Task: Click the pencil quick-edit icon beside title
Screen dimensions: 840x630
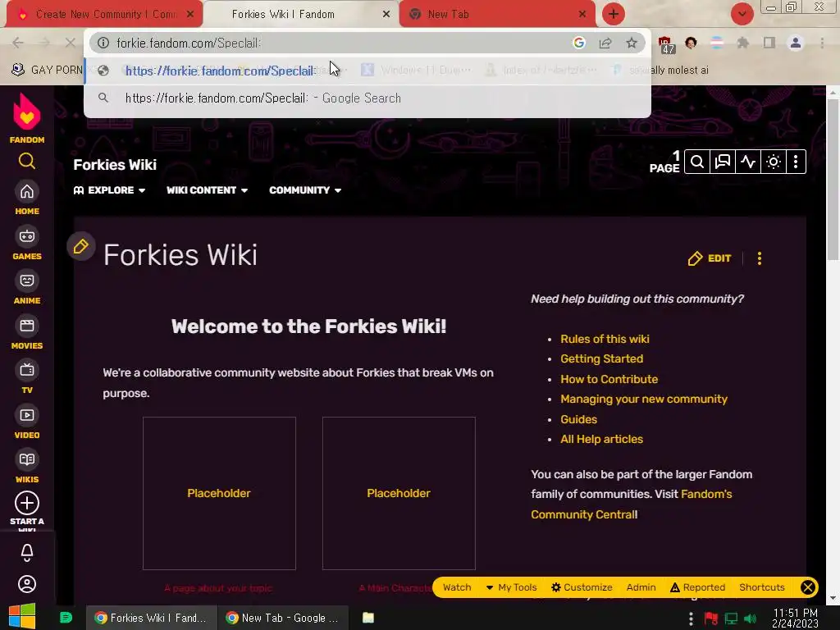Action: 81,246
